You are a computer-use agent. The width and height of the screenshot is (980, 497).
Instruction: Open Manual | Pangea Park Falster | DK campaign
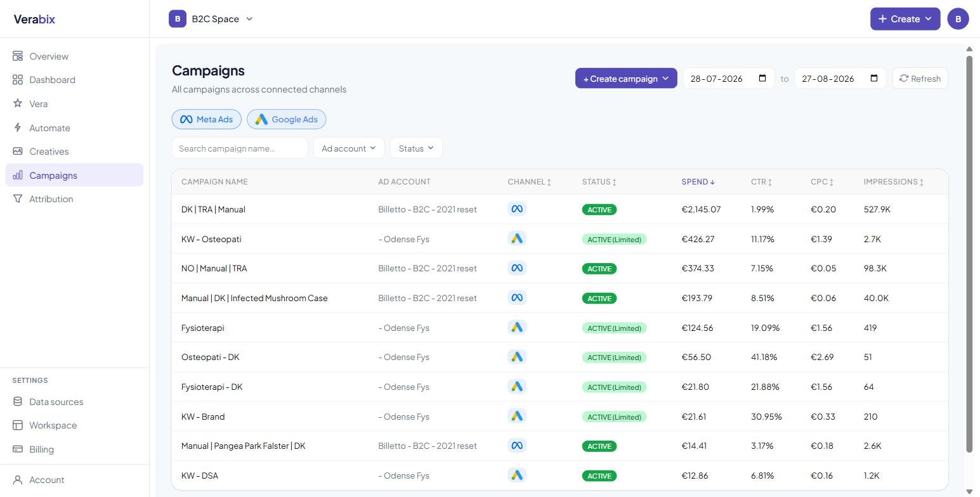243,446
